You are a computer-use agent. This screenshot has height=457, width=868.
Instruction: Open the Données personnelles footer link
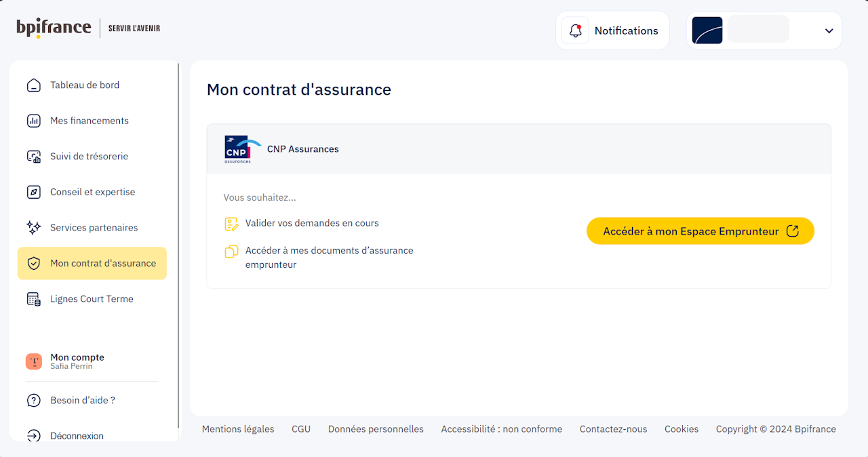(376, 429)
